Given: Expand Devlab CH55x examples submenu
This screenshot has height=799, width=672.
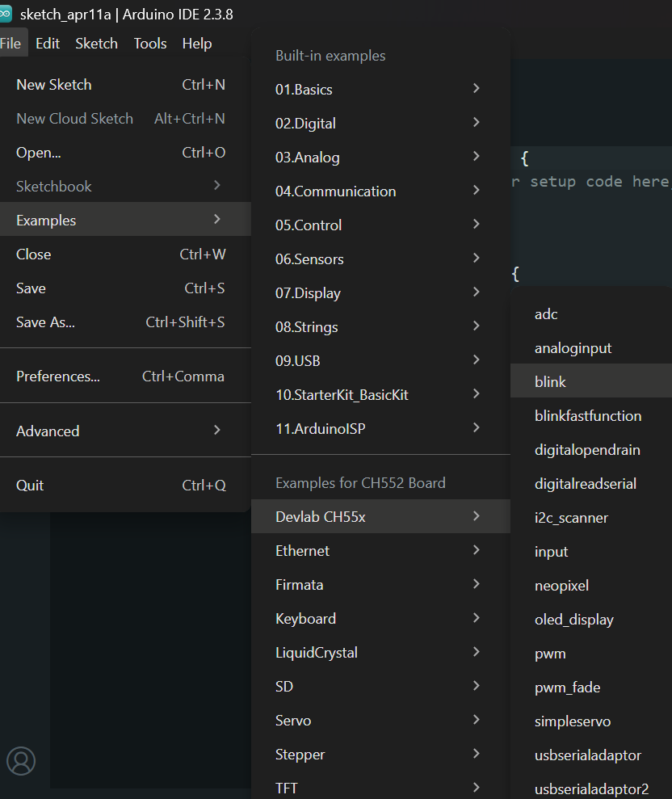Looking at the screenshot, I should coord(380,517).
